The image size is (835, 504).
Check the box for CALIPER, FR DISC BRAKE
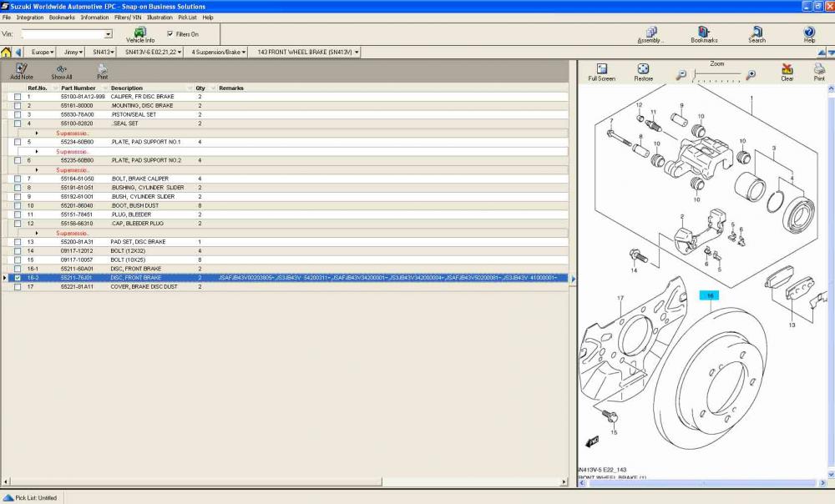pos(18,97)
